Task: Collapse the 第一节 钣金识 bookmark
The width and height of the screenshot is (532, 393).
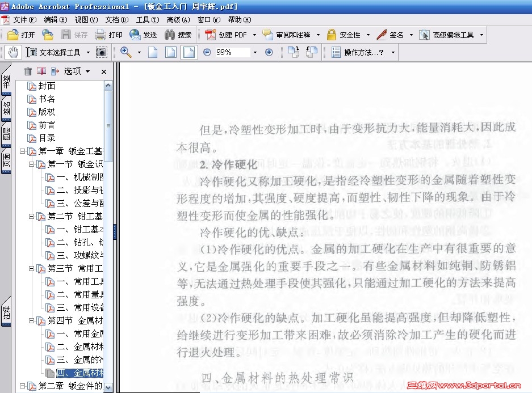Action: (31, 164)
